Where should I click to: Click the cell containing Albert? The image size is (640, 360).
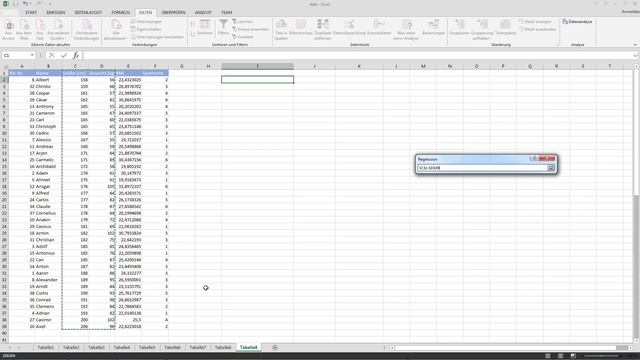[x=48, y=80]
